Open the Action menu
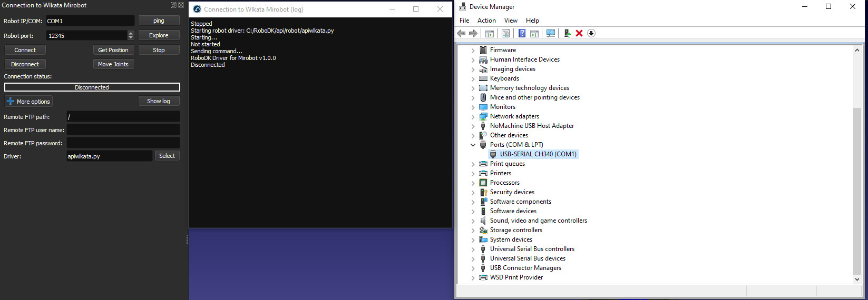The image size is (868, 300). point(486,21)
